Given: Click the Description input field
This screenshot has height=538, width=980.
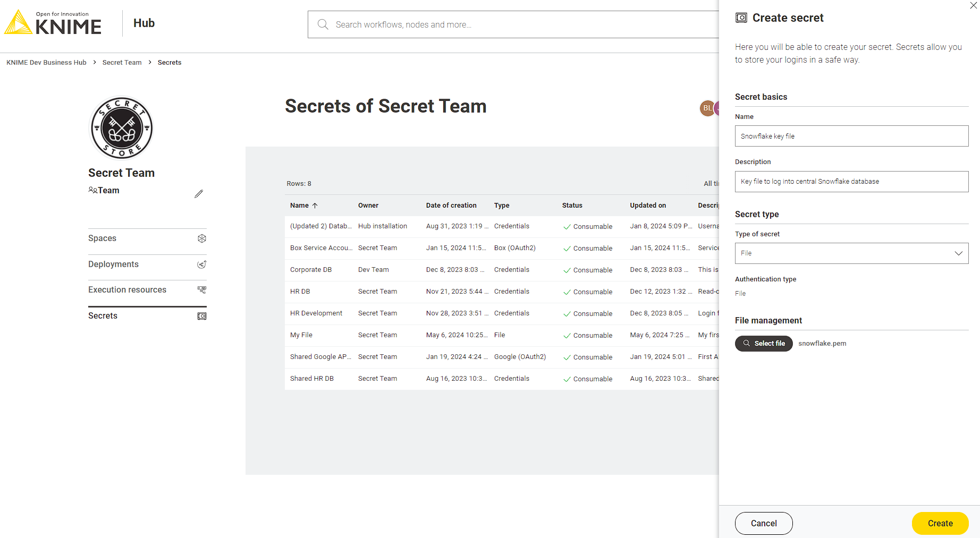Looking at the screenshot, I should [851, 182].
